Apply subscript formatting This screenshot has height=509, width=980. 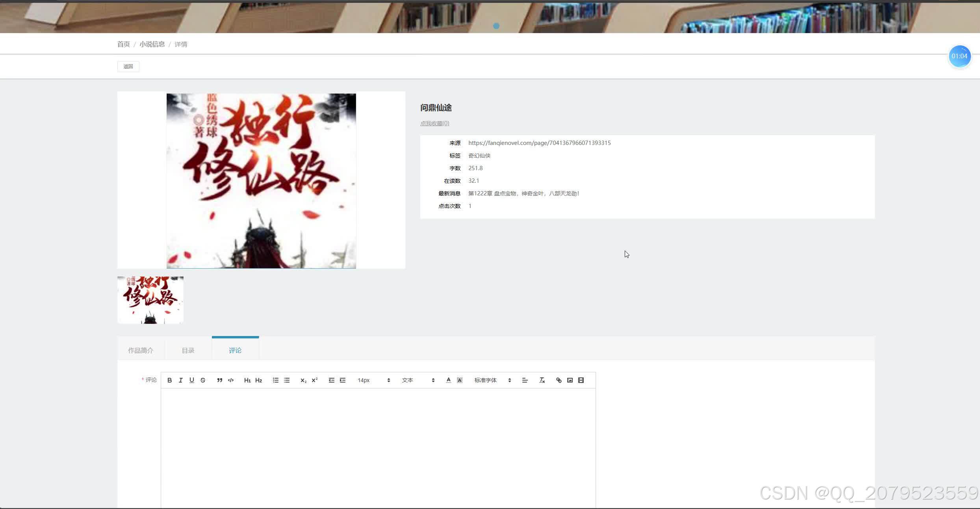[x=303, y=380]
